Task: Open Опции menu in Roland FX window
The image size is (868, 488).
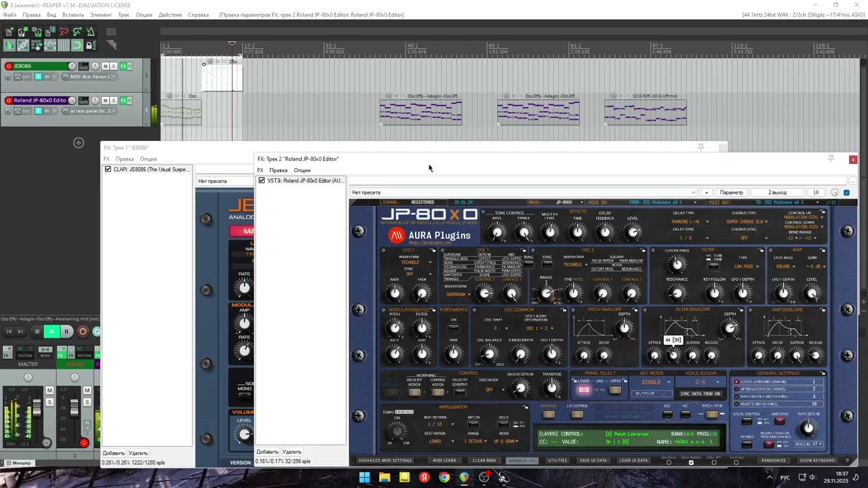Action: [x=302, y=170]
